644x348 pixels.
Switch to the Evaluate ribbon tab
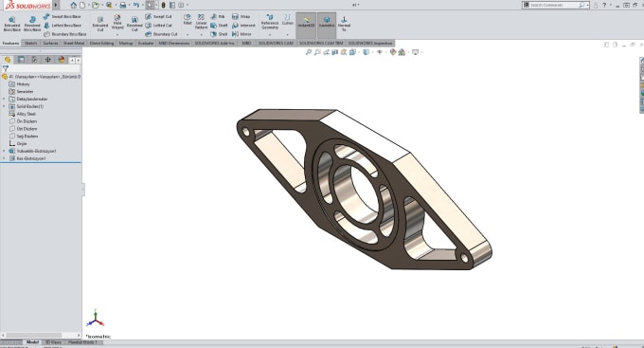pyautogui.click(x=146, y=43)
